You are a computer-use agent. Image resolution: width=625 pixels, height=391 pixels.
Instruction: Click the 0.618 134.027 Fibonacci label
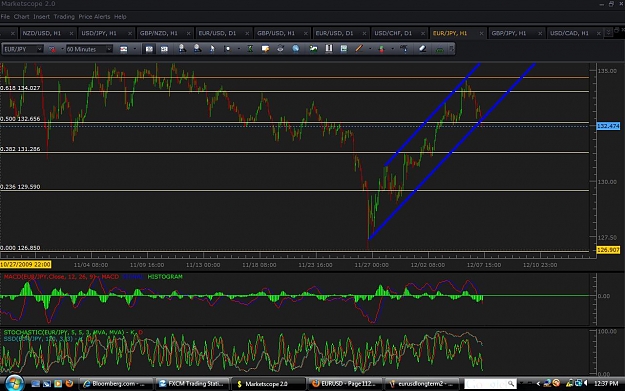coord(20,88)
